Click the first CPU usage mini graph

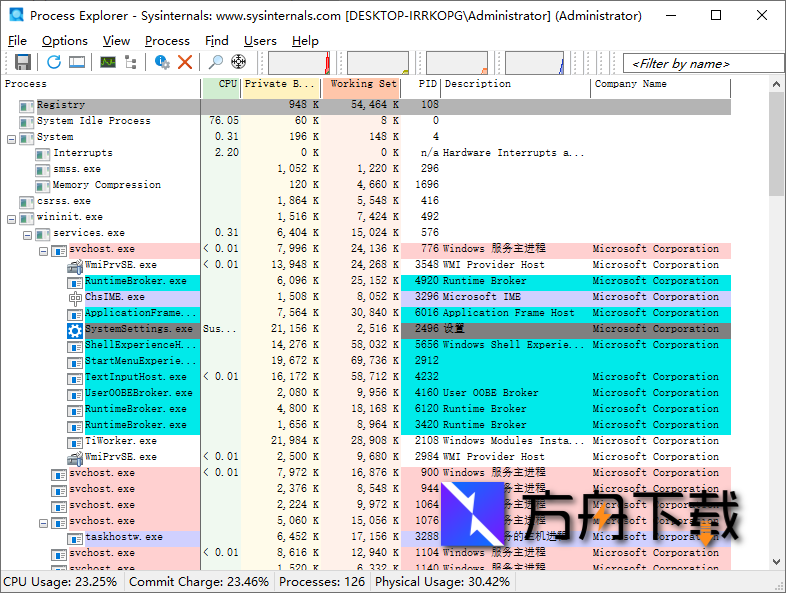[x=298, y=63]
